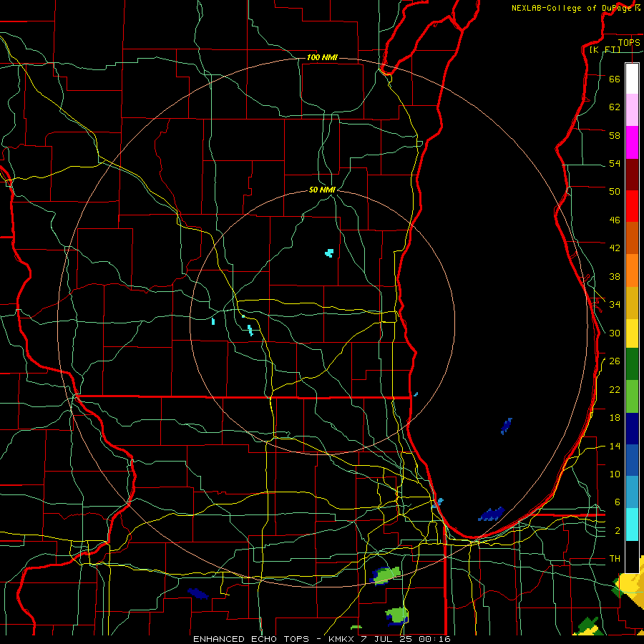Click the "TOPS" legend title
644x644 pixels.
(x=629, y=43)
